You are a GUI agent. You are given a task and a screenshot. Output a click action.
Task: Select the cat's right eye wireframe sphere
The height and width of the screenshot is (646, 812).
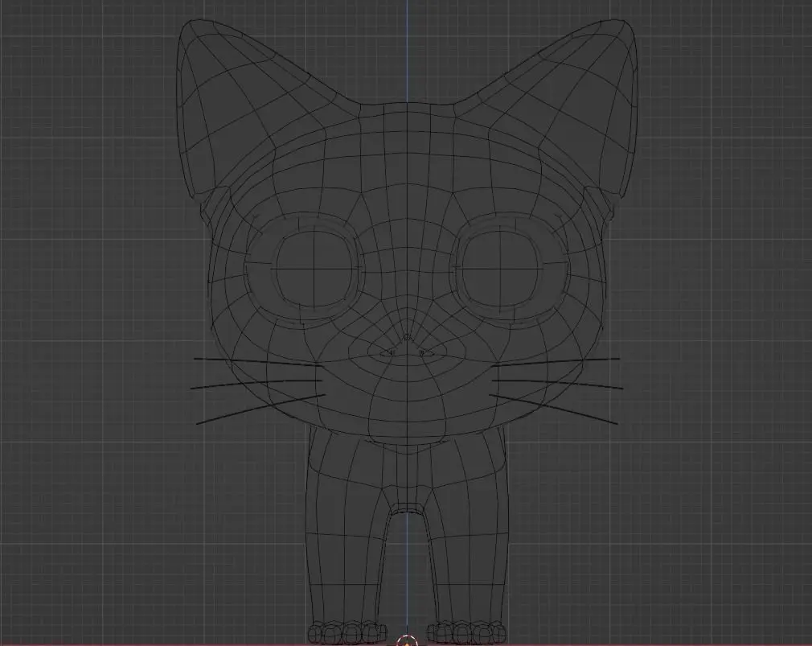(x=500, y=268)
